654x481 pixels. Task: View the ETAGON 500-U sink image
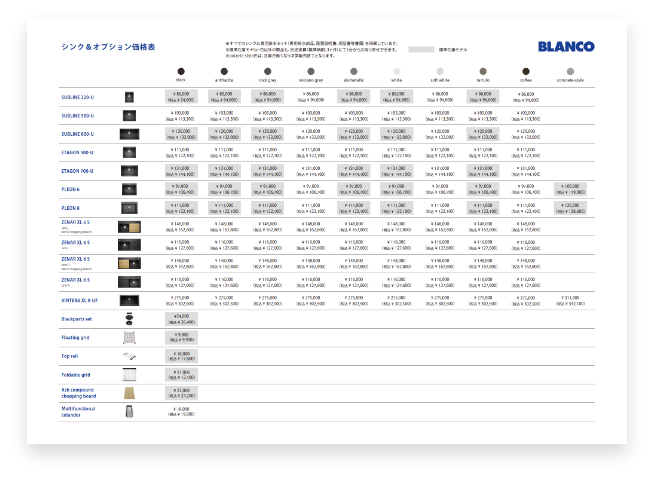coord(129,152)
